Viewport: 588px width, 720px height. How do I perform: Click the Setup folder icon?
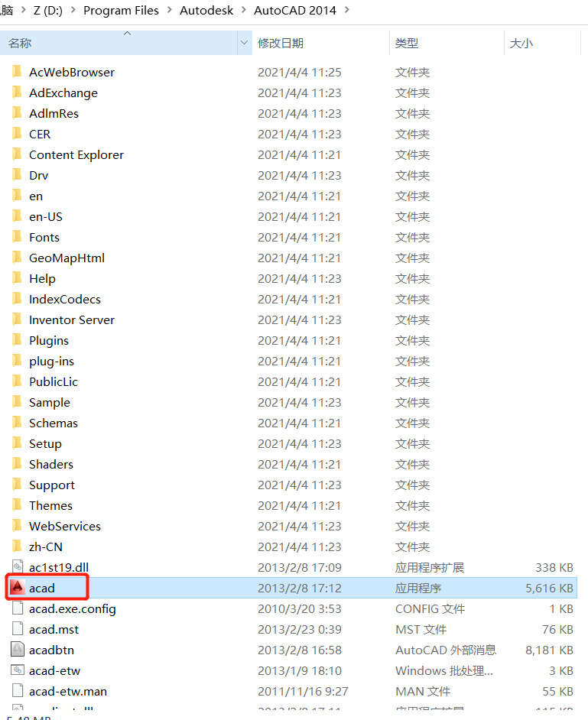17,443
